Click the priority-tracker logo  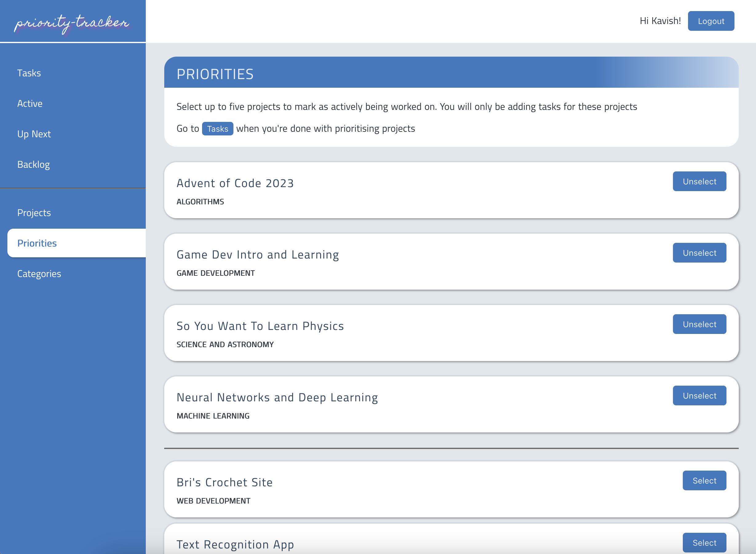click(x=72, y=23)
